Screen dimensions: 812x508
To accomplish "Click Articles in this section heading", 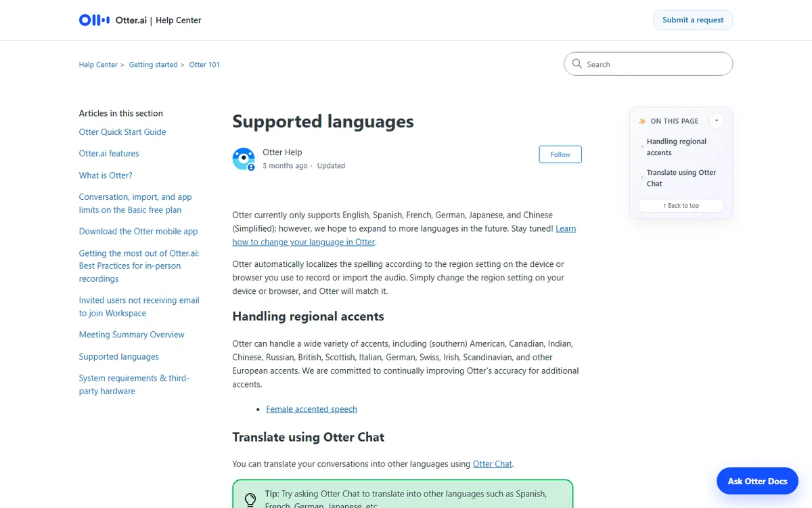I will pos(121,113).
